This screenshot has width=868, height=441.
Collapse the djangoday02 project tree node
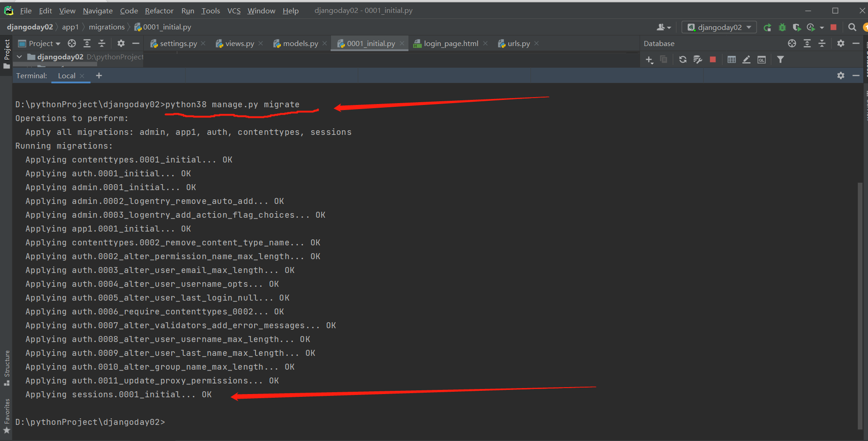(x=19, y=57)
